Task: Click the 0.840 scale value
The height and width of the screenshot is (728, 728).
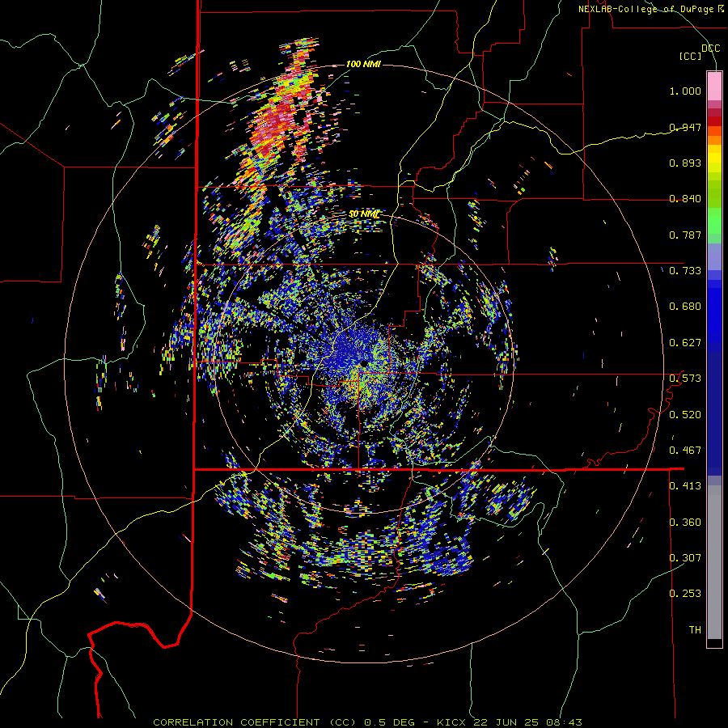Action: 685,199
